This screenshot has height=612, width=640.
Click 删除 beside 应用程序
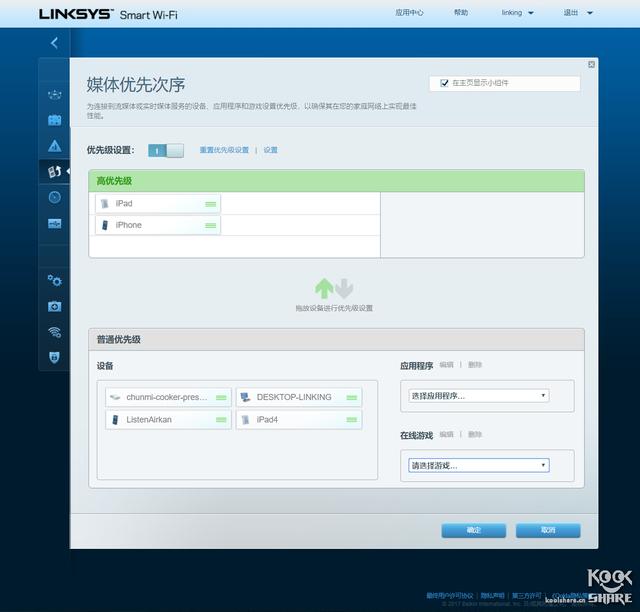tap(475, 365)
